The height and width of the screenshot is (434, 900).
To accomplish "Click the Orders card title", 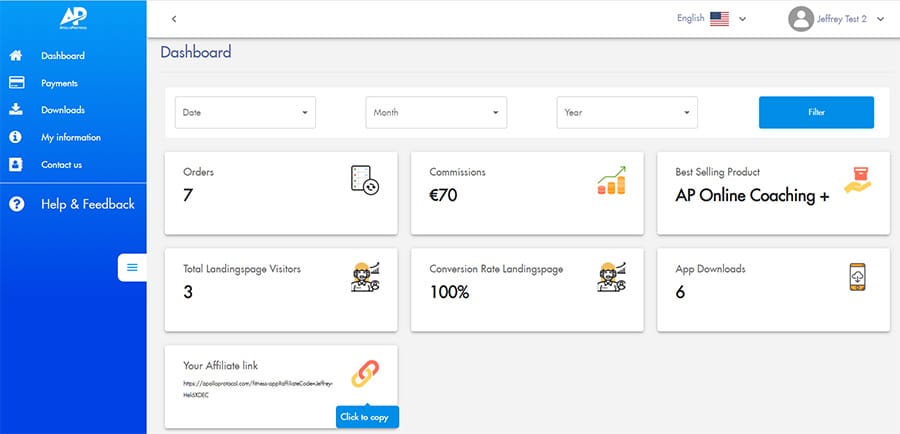I will click(199, 172).
